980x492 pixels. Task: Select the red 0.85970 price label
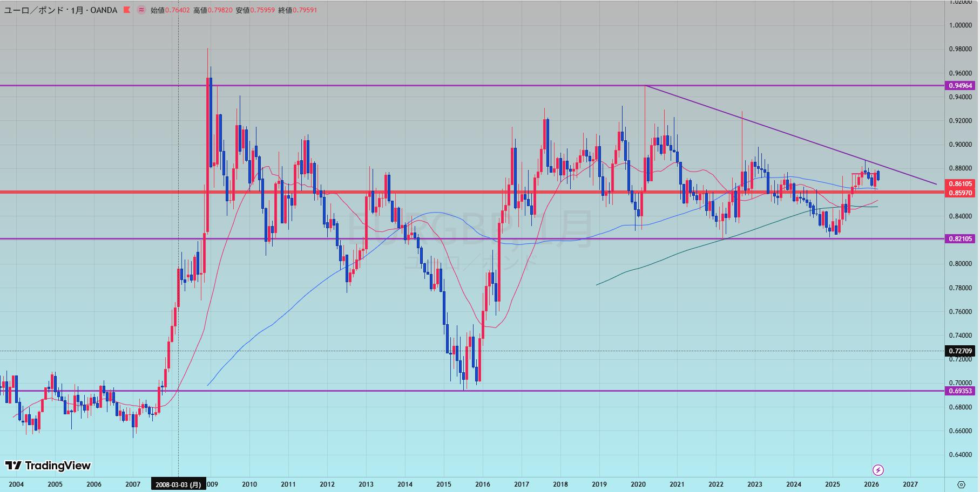pyautogui.click(x=961, y=193)
